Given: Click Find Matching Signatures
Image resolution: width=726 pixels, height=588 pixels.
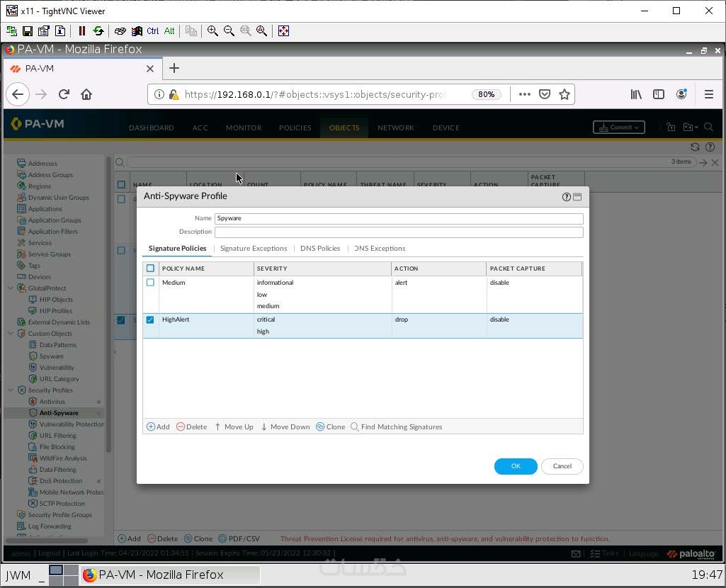Looking at the screenshot, I should (397, 427).
